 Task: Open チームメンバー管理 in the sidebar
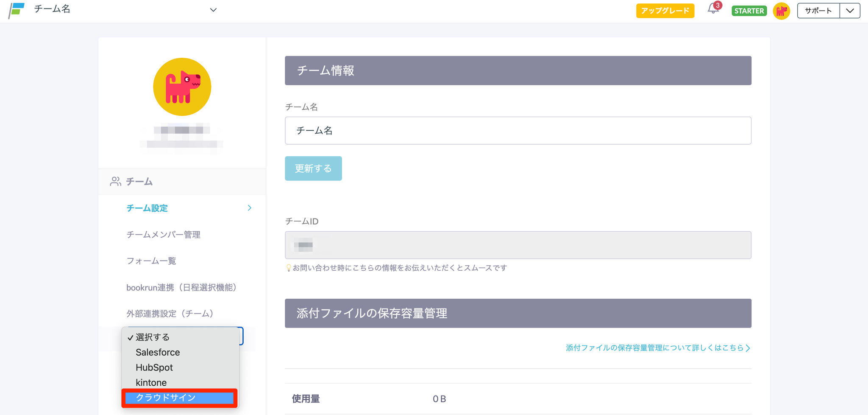(x=163, y=235)
